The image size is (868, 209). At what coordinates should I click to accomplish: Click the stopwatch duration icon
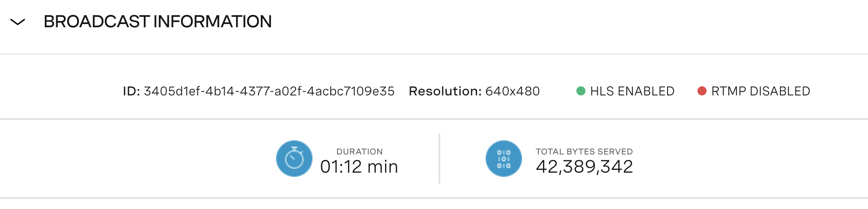[x=294, y=159]
